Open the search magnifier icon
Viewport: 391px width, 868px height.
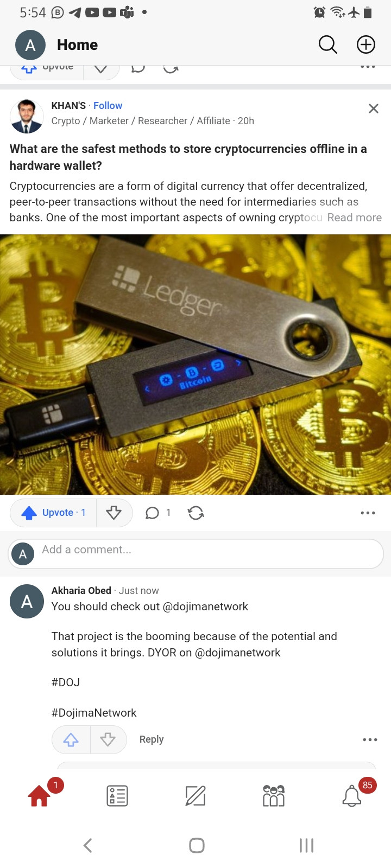(327, 44)
